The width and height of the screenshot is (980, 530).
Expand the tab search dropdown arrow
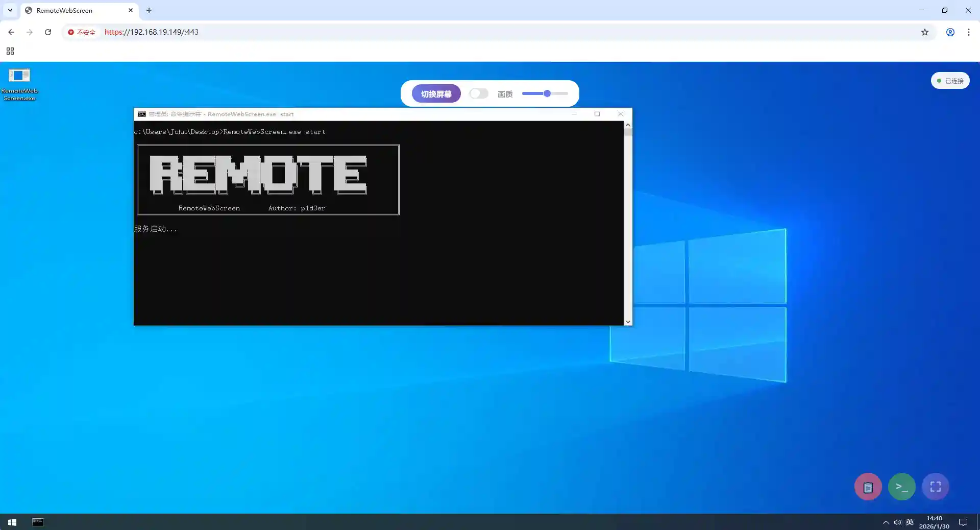tap(10, 10)
